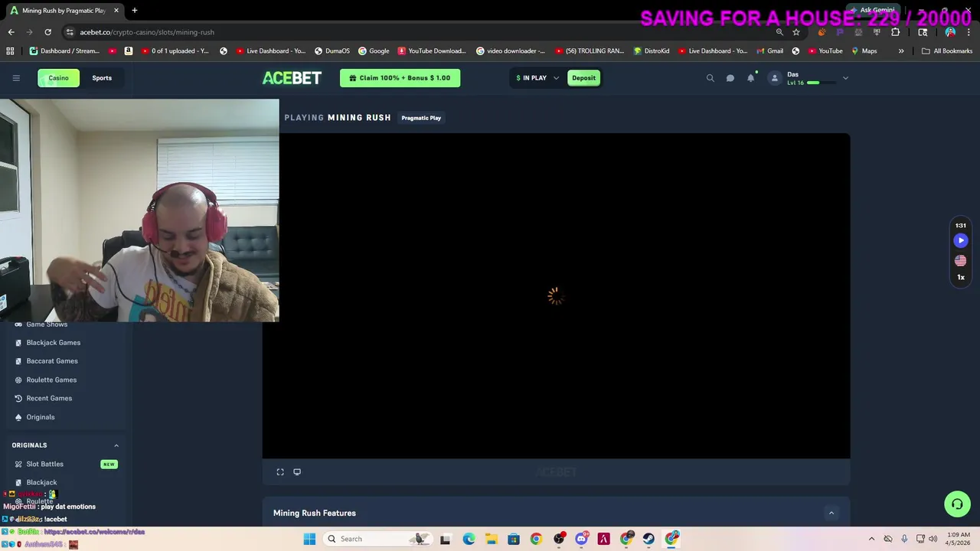View notifications via the bell icon
Viewport: 980px width, 551px height.
click(x=751, y=78)
